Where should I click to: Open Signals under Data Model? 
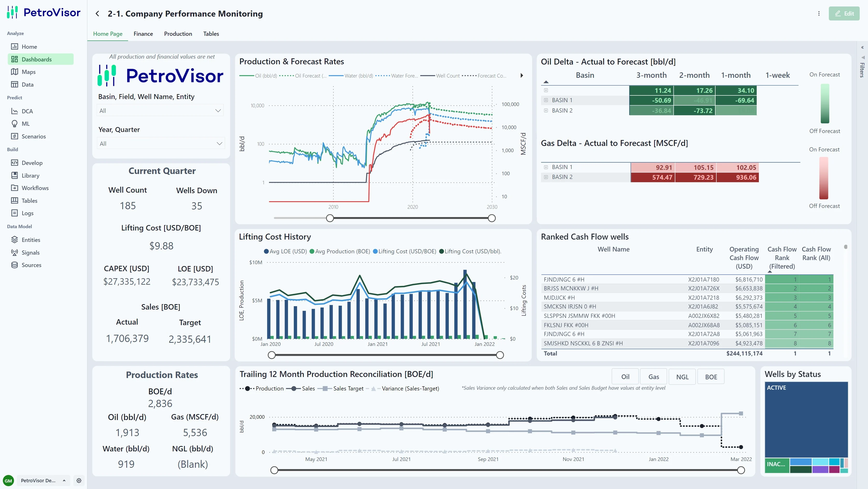point(30,253)
